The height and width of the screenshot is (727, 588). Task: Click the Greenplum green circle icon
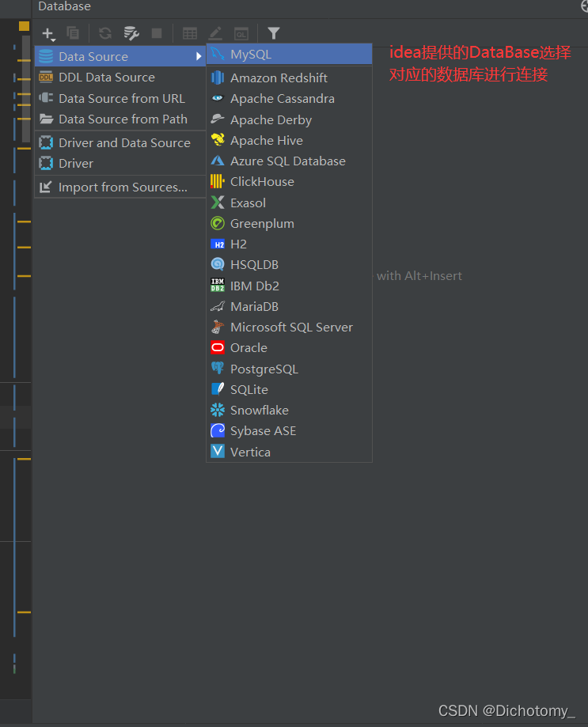click(218, 223)
